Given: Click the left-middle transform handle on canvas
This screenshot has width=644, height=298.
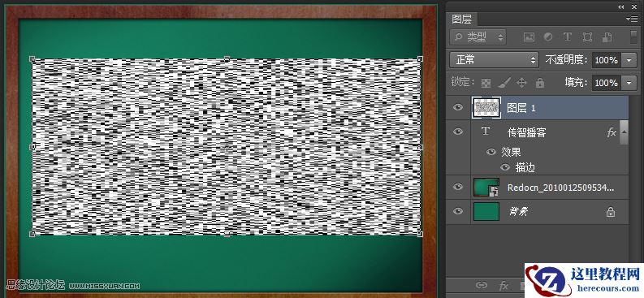Looking at the screenshot, I should [32, 146].
